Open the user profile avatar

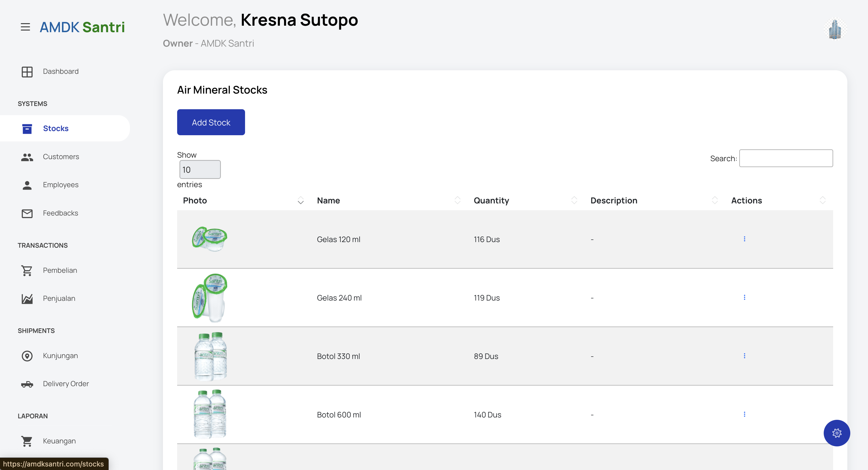pos(835,29)
